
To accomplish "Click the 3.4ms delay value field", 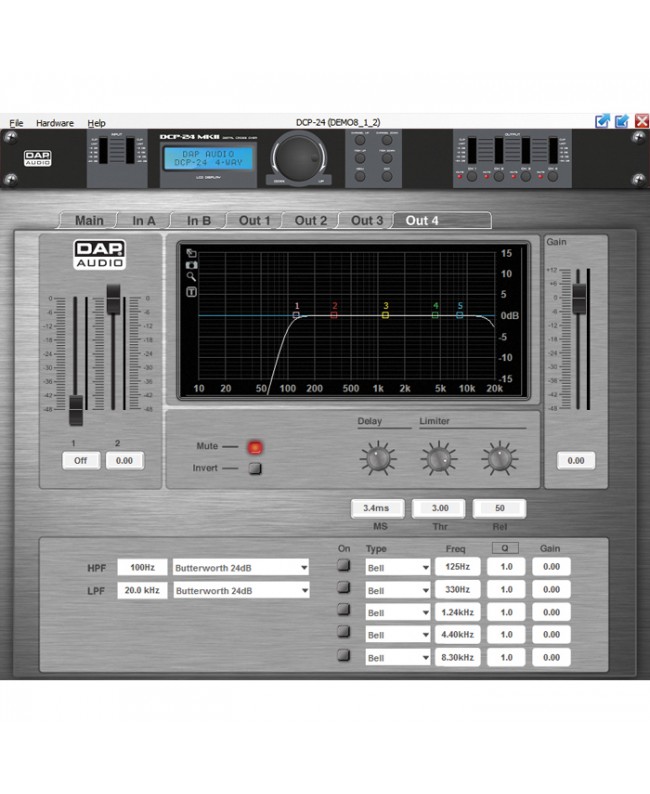I will point(377,508).
